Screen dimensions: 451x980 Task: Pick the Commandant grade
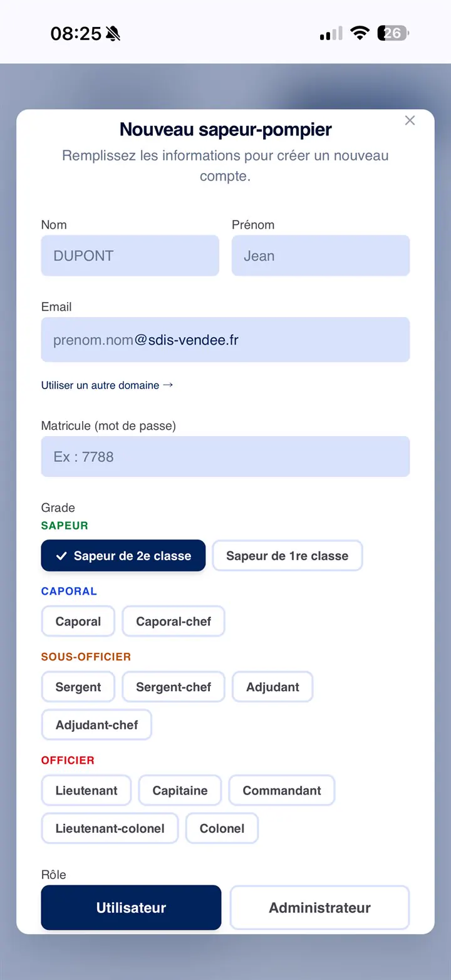282,790
